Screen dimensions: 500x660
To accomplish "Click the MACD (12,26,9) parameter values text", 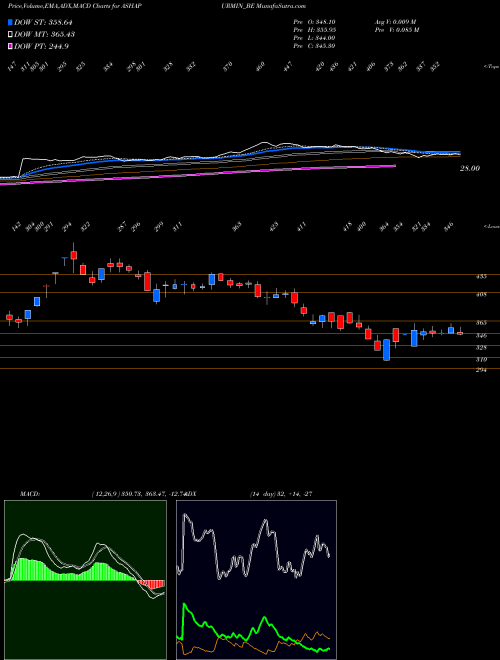I will click(x=138, y=494).
